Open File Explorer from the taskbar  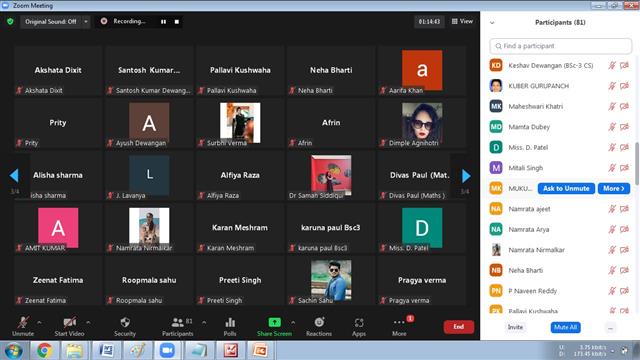click(75, 351)
